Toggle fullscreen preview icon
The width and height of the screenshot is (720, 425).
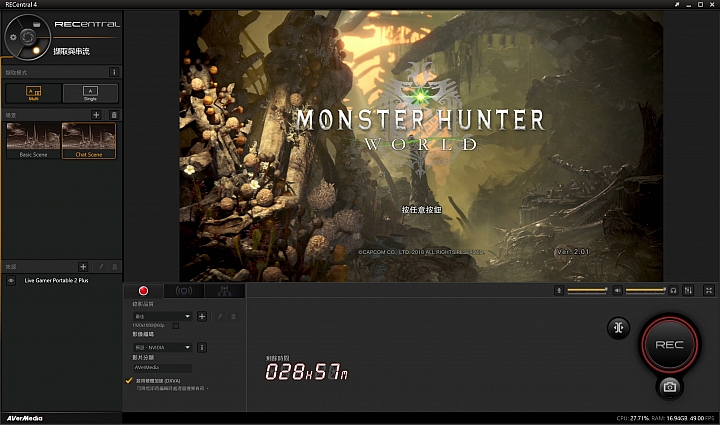[709, 290]
